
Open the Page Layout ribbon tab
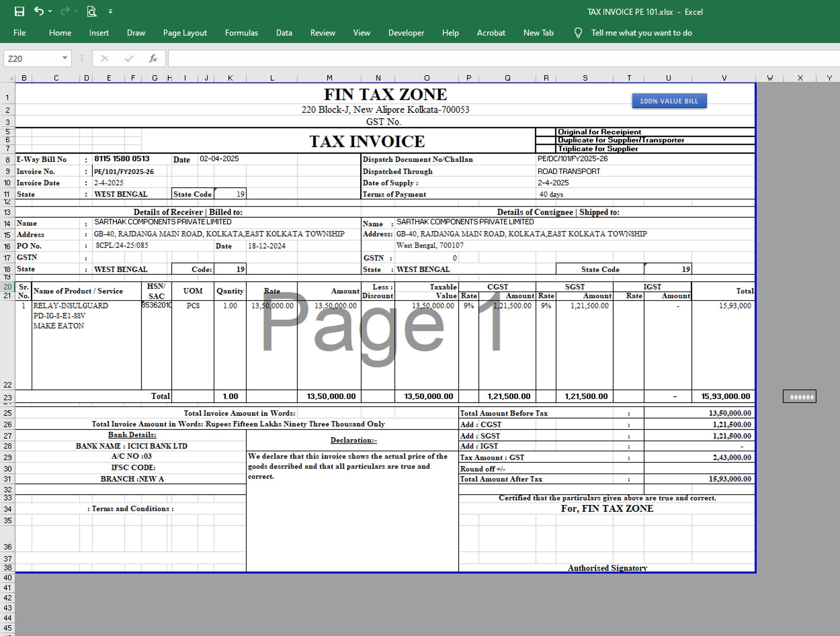coord(185,33)
